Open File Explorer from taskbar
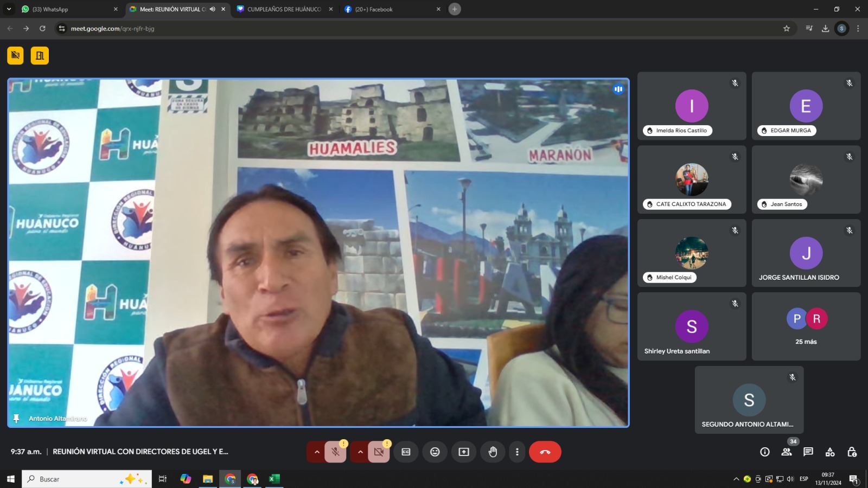Image resolution: width=868 pixels, height=488 pixels. pyautogui.click(x=208, y=479)
